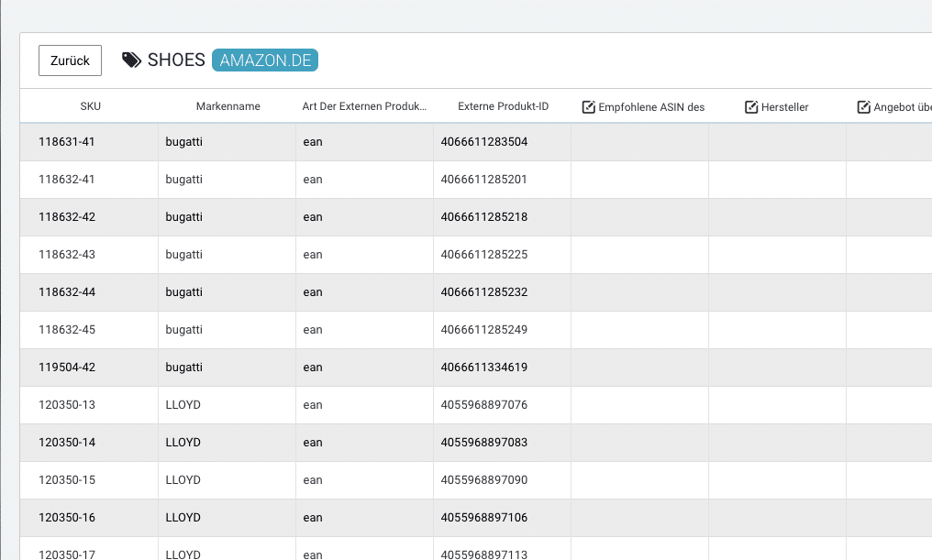The height and width of the screenshot is (560, 932).
Task: Select the Markenname column header
Action: point(227,106)
